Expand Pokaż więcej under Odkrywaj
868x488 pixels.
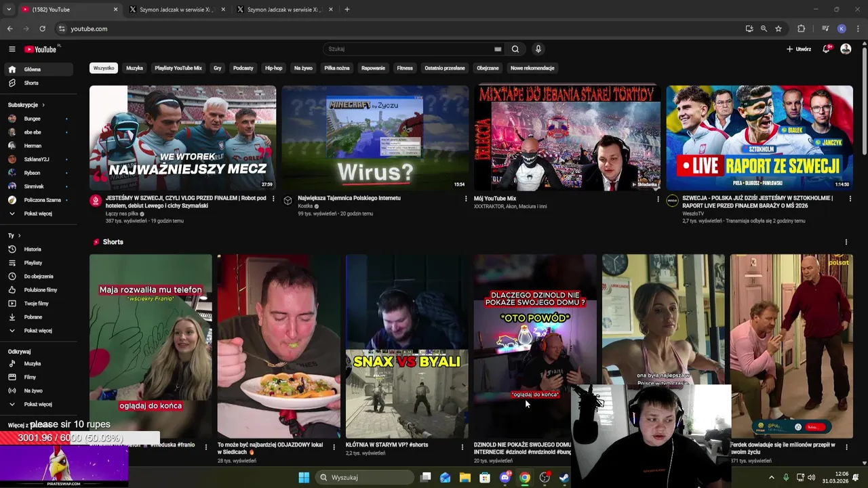38,404
